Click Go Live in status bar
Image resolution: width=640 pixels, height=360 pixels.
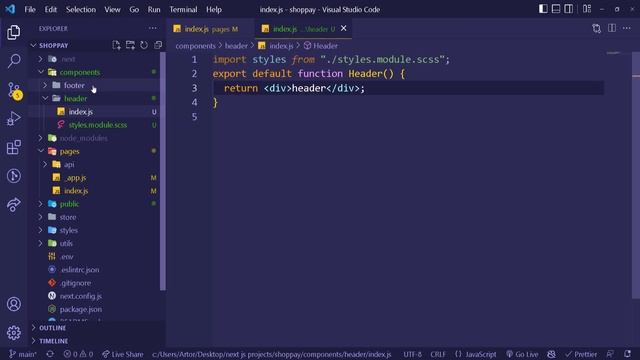[522, 354]
